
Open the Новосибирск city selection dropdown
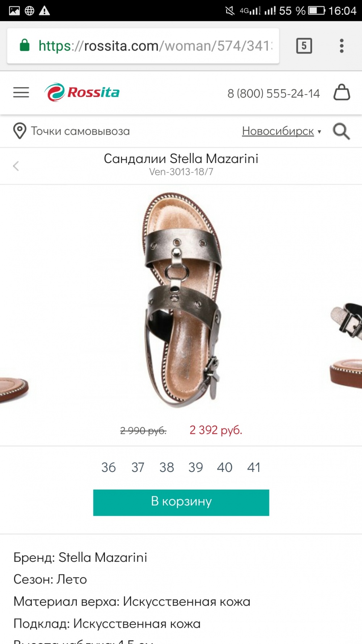(x=278, y=131)
